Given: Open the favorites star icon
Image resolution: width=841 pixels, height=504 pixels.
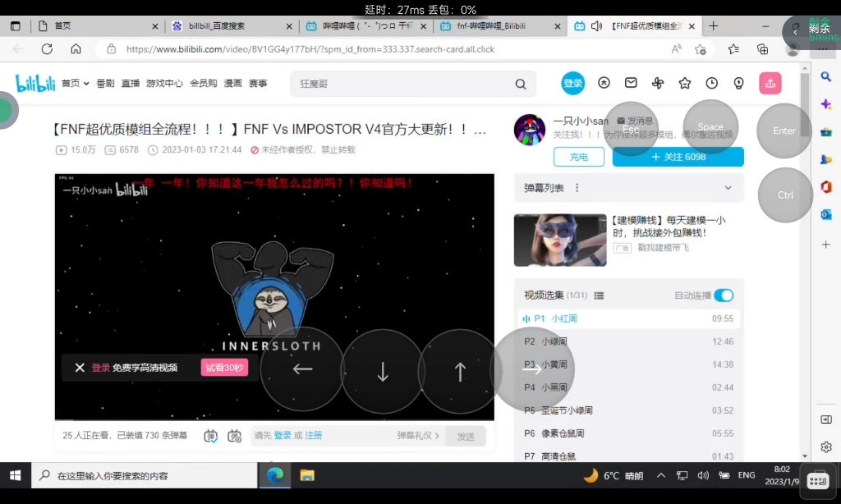Looking at the screenshot, I should (685, 83).
